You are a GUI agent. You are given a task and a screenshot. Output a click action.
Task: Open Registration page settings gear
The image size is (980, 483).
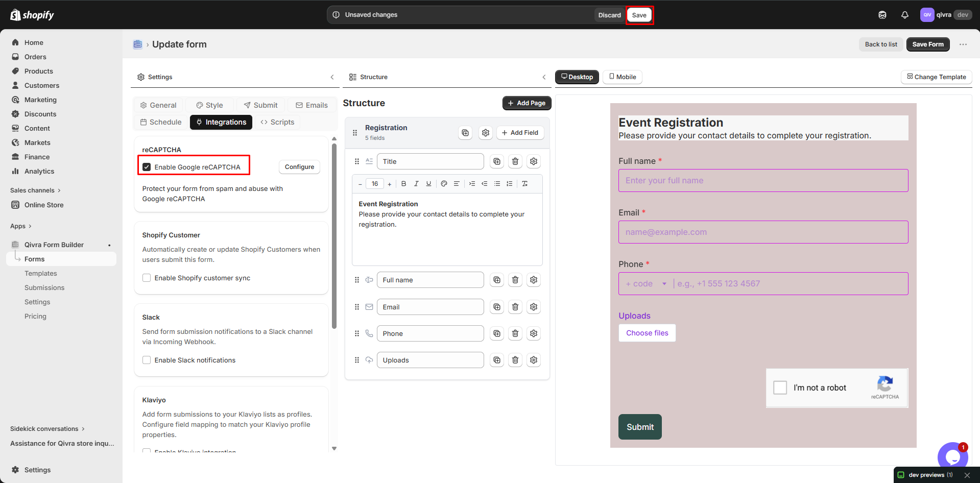click(x=486, y=133)
